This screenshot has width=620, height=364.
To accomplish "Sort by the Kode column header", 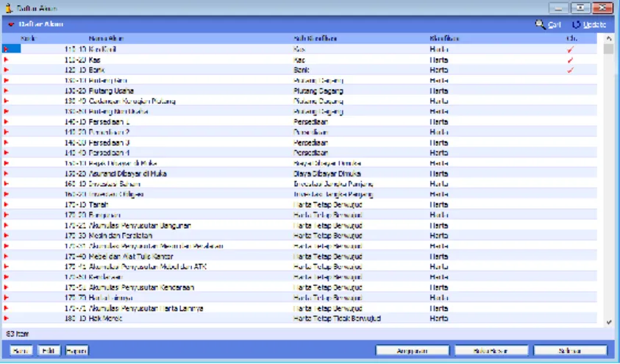I will click(x=28, y=38).
